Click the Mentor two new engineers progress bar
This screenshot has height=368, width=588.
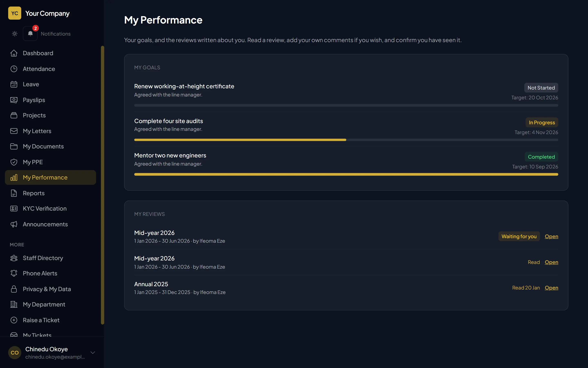[346, 174]
